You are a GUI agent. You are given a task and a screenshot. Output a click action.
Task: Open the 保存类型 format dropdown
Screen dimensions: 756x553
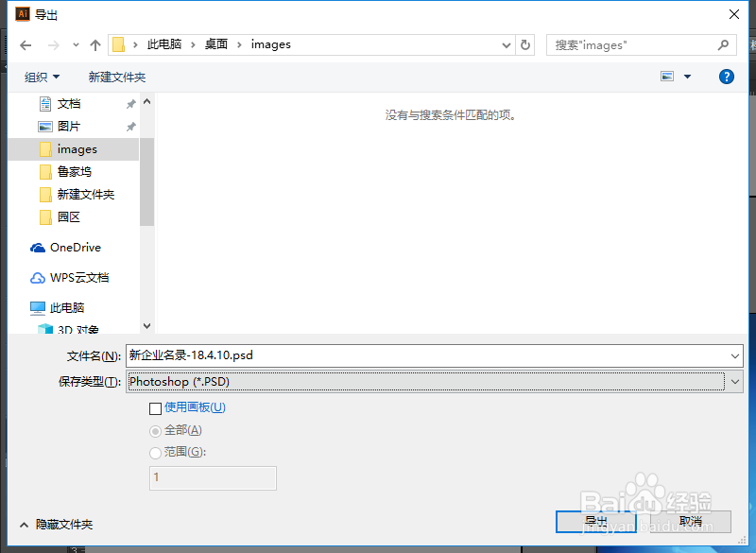[x=734, y=382]
